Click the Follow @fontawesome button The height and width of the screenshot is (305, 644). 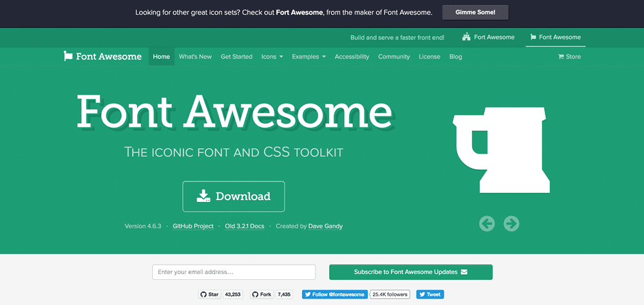click(335, 294)
